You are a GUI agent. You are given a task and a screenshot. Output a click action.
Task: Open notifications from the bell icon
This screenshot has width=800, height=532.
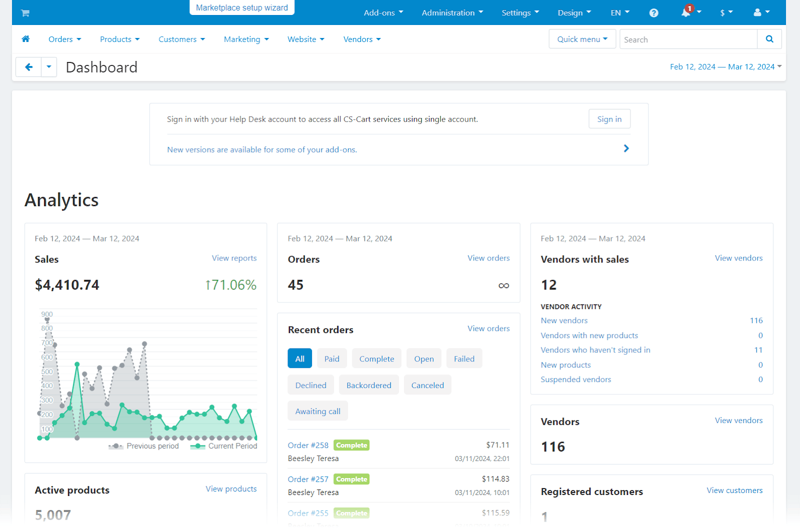(686, 12)
